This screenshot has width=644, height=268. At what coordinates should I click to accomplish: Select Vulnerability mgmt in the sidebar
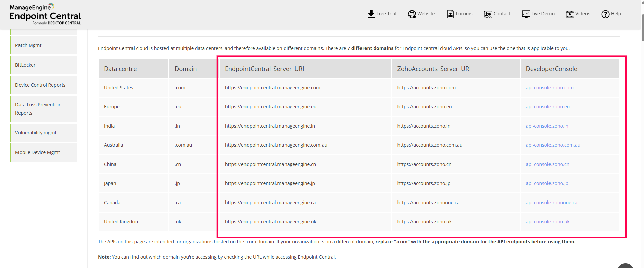tap(44, 133)
